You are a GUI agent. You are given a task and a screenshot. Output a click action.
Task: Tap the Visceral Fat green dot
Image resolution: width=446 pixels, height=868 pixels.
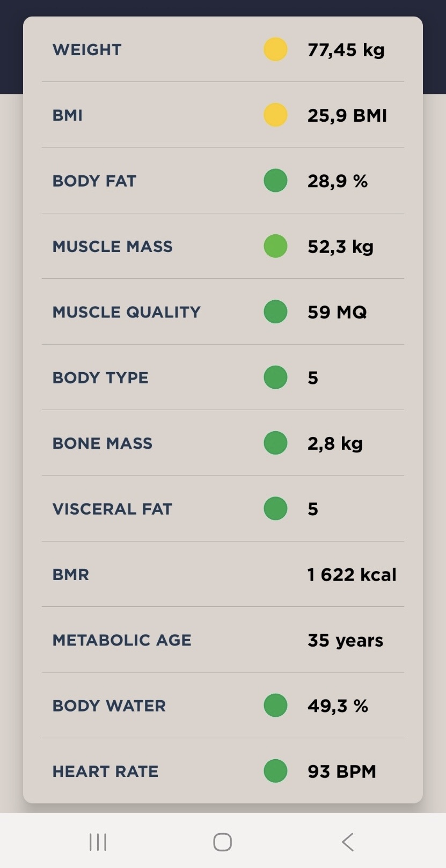275,508
